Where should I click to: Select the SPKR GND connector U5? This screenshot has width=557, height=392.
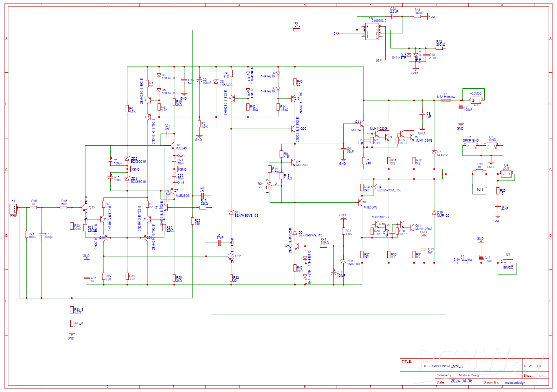[x=471, y=146]
